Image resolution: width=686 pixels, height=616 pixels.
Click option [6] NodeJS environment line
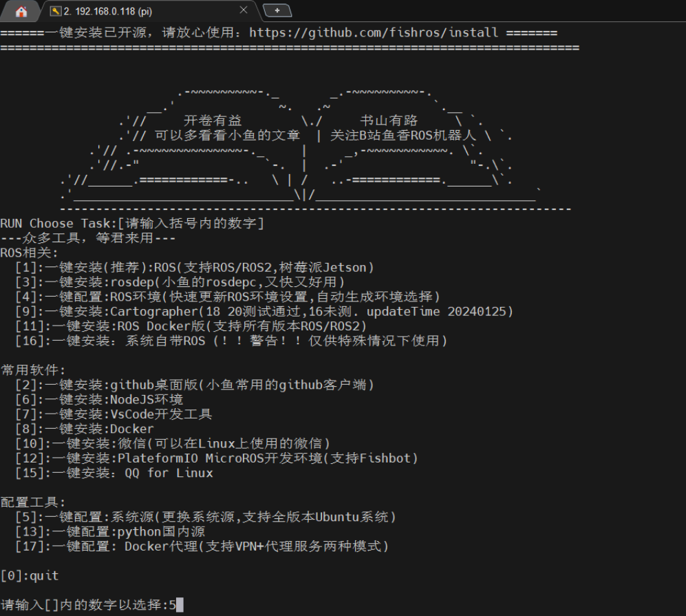click(99, 399)
